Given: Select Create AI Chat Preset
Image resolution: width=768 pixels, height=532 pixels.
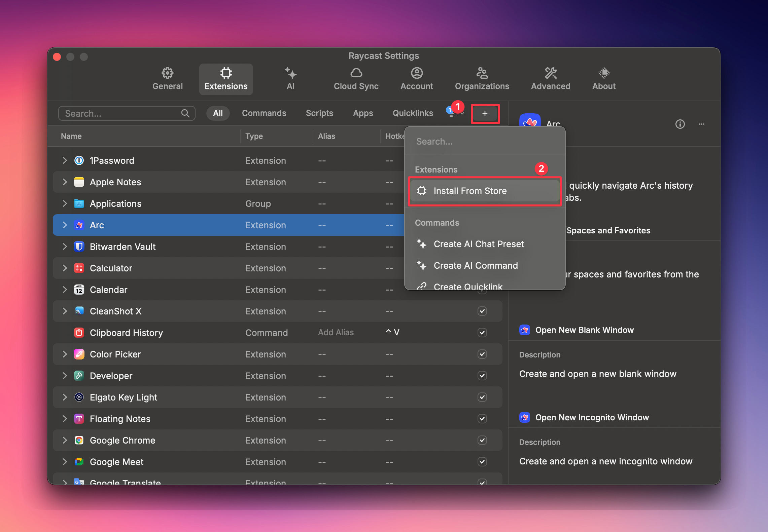Looking at the screenshot, I should pos(485,244).
